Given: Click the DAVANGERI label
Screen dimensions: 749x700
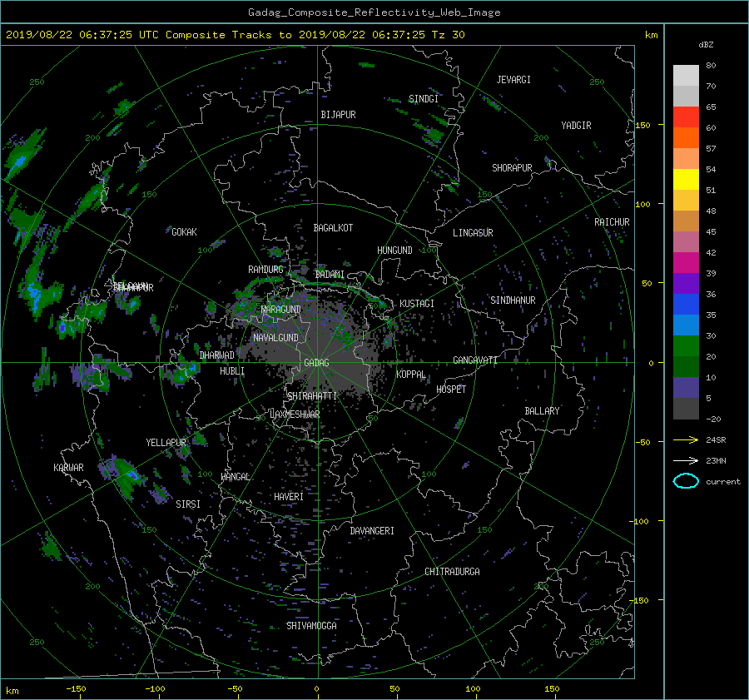Looking at the screenshot, I should [x=372, y=531].
